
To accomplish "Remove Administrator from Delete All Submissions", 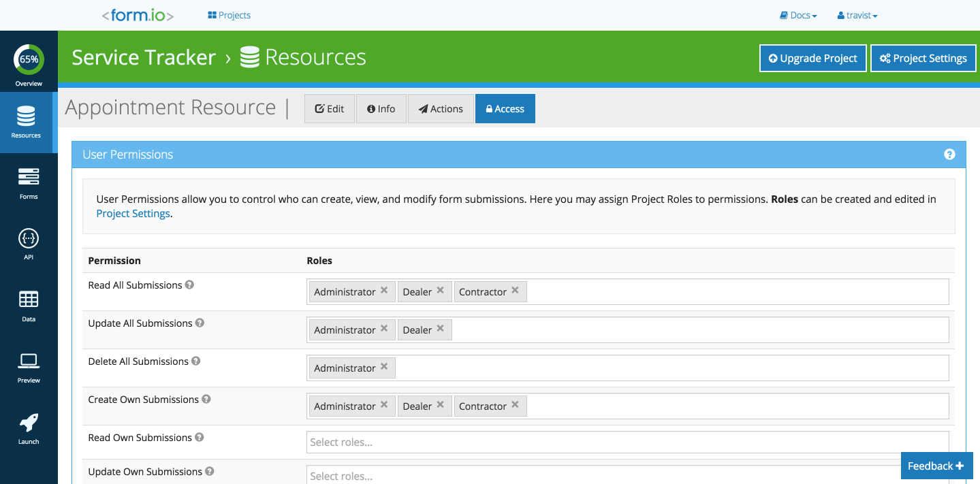I will tap(384, 367).
